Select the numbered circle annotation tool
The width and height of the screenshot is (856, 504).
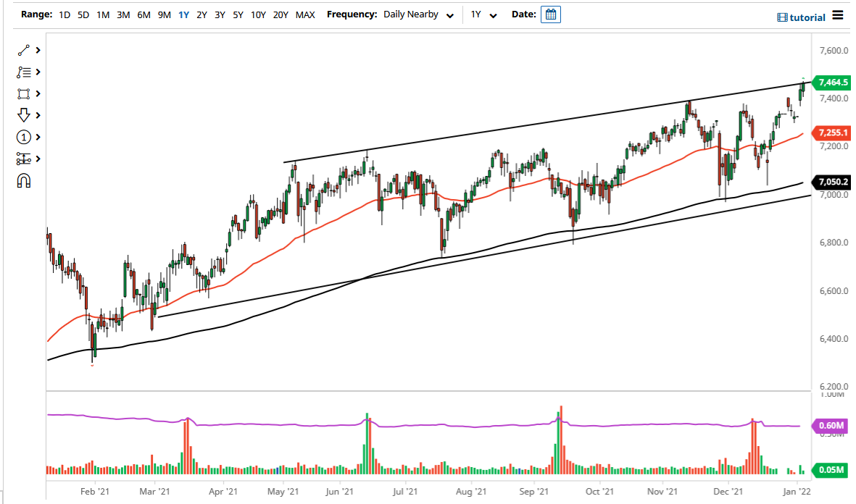pyautogui.click(x=22, y=137)
